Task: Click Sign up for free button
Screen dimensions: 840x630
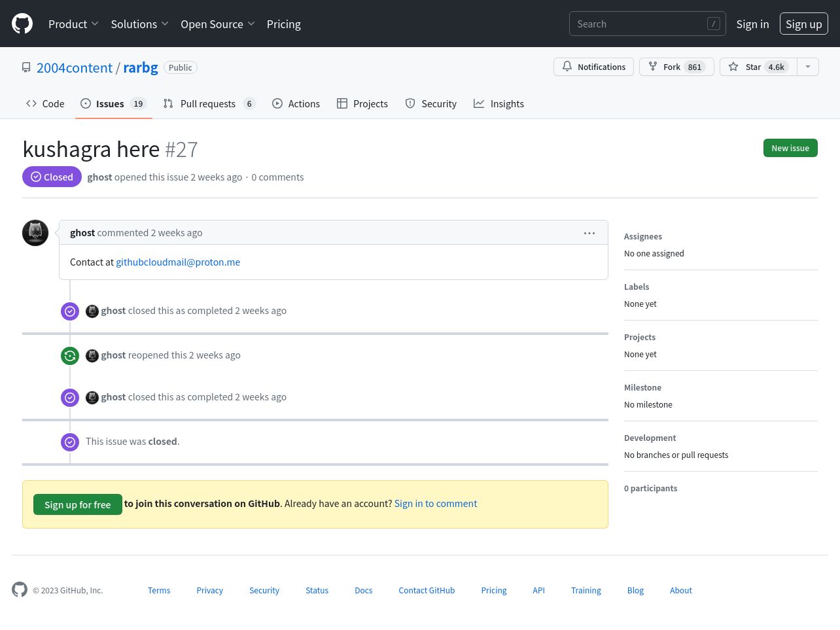Action: 78,504
